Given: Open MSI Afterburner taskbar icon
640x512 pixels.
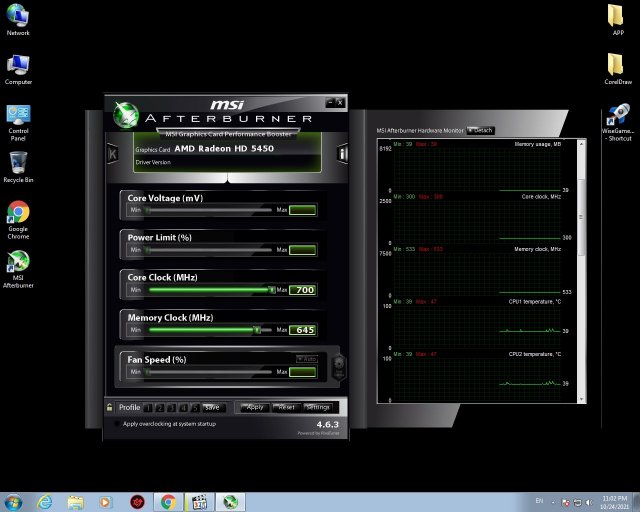Looking at the screenshot, I should coord(230,501).
